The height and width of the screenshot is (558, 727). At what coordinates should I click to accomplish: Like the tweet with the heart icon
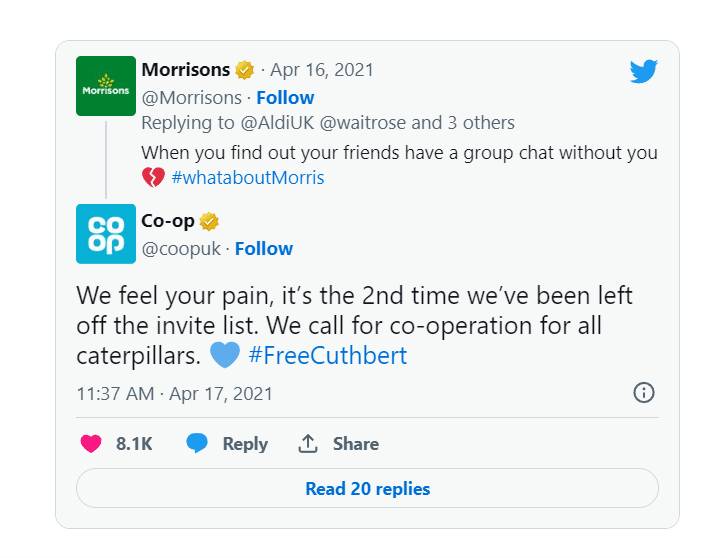click(x=92, y=444)
